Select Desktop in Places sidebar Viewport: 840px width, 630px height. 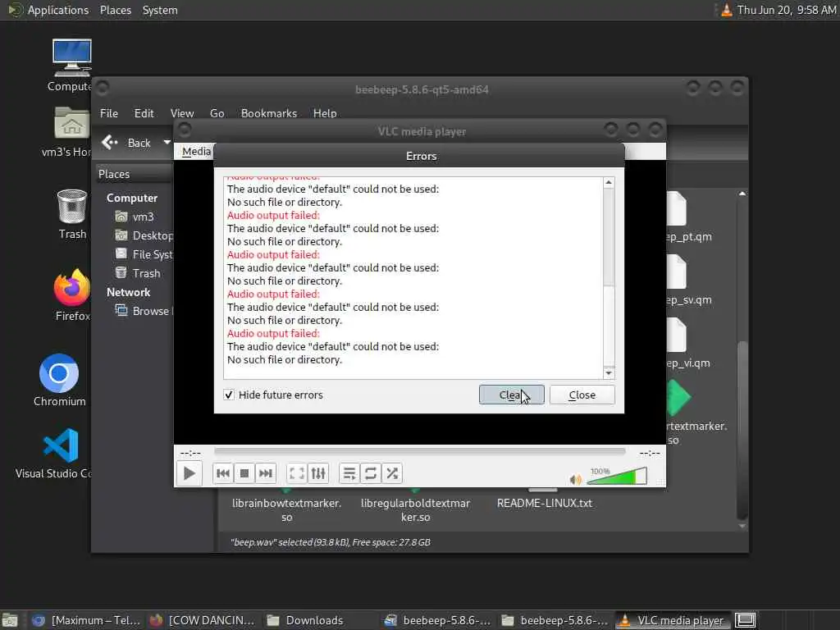click(144, 235)
